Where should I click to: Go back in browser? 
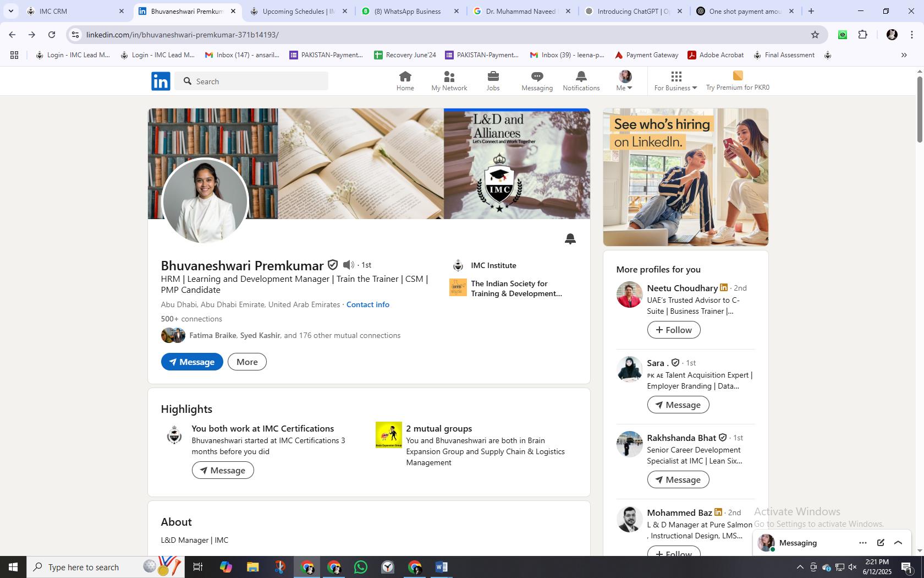[12, 35]
